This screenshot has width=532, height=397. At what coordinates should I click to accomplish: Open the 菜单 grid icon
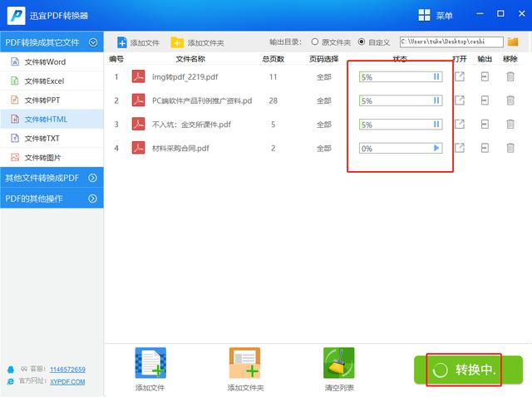424,15
